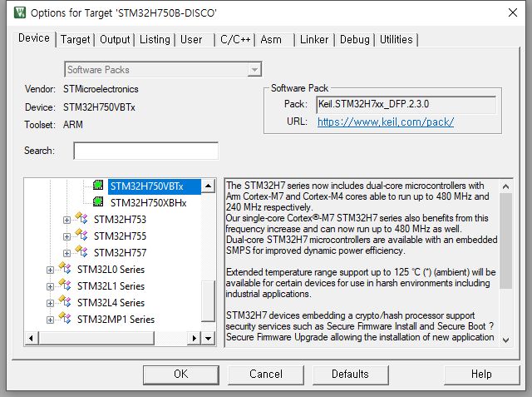Viewport: 532px width, 397px height.
Task: Click the Cancel button
Action: [266, 375]
